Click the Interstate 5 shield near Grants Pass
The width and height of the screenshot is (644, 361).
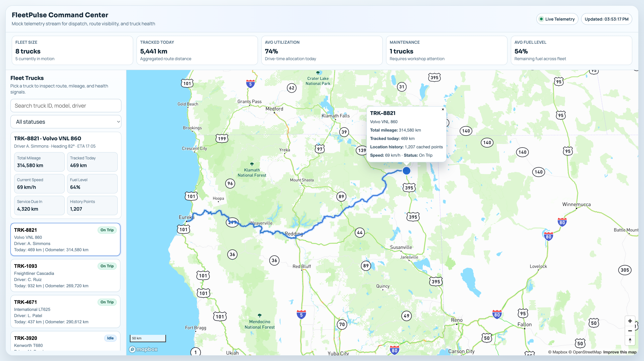pos(250,84)
